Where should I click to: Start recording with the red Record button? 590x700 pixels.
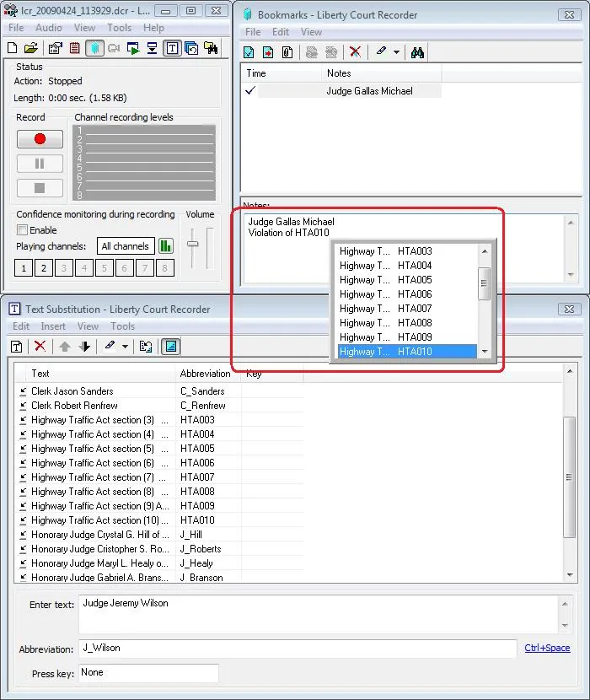pos(40,139)
